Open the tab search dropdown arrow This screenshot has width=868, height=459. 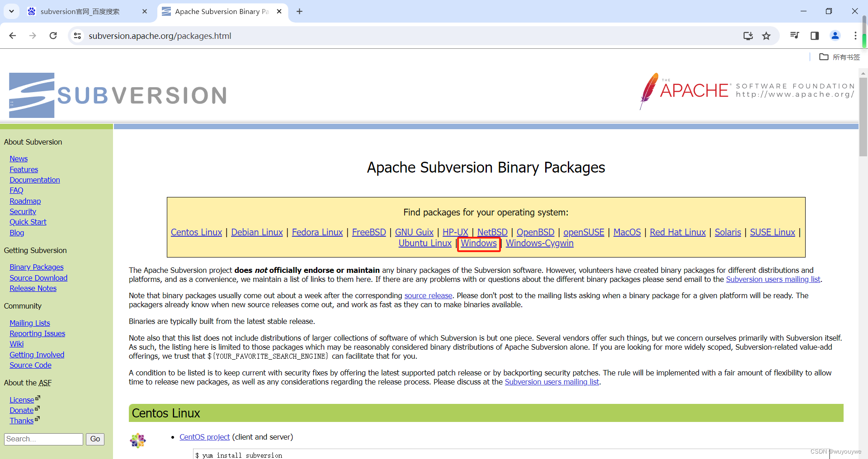11,11
